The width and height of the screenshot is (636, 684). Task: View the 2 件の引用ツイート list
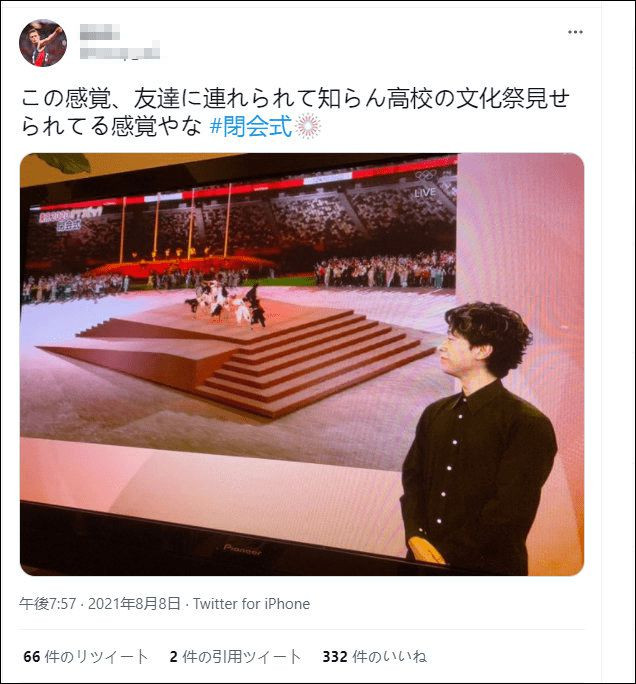coord(236,657)
